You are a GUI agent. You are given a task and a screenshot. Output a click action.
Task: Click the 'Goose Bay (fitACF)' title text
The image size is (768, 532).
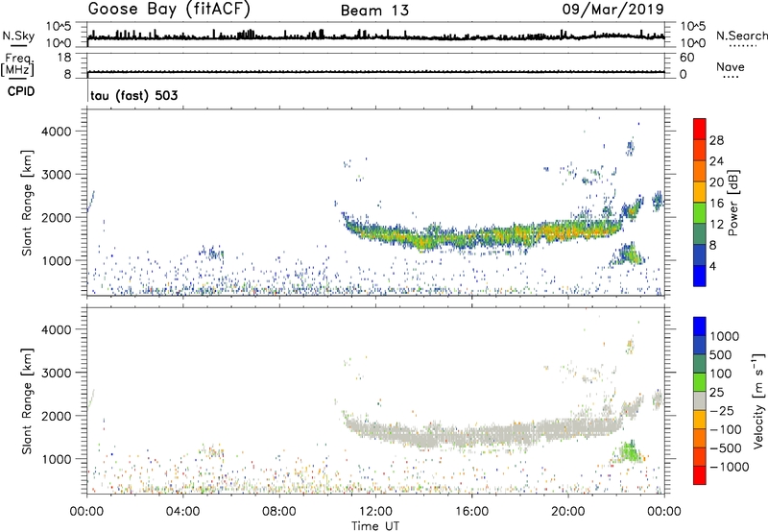[169, 10]
